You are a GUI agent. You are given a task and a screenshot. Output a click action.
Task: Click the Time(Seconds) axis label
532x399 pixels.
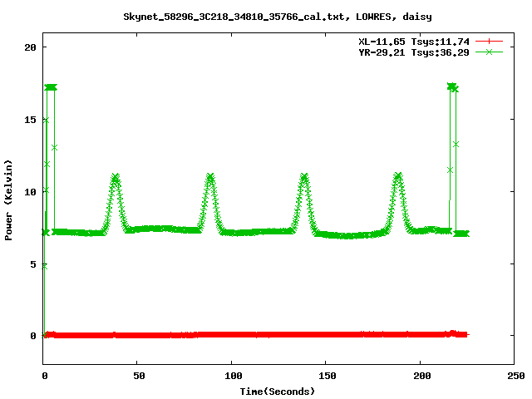tap(277, 392)
